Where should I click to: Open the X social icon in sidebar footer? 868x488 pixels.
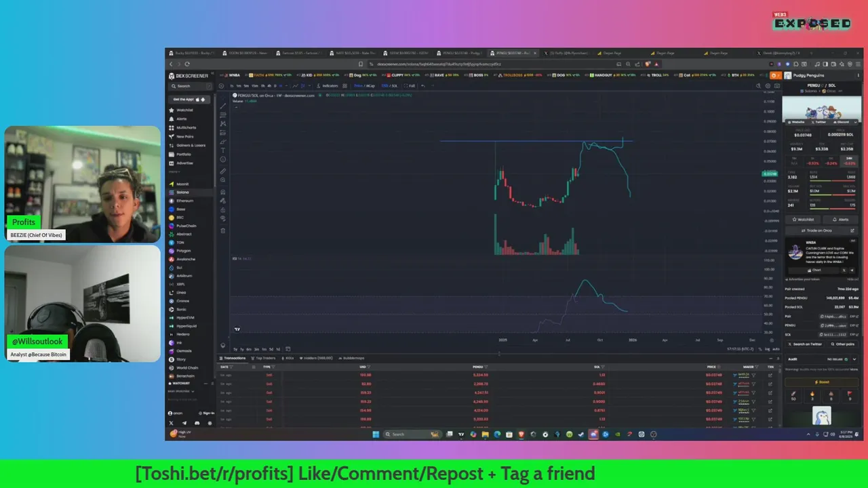pos(172,423)
